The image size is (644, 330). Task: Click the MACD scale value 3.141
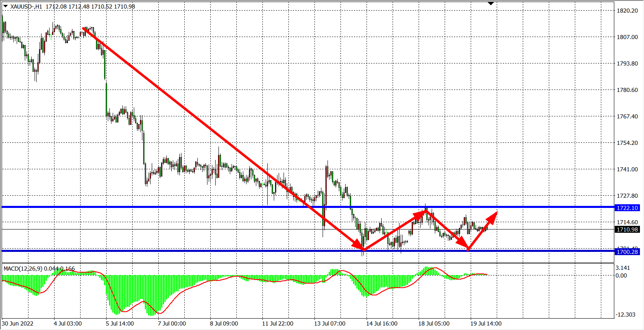coord(623,268)
